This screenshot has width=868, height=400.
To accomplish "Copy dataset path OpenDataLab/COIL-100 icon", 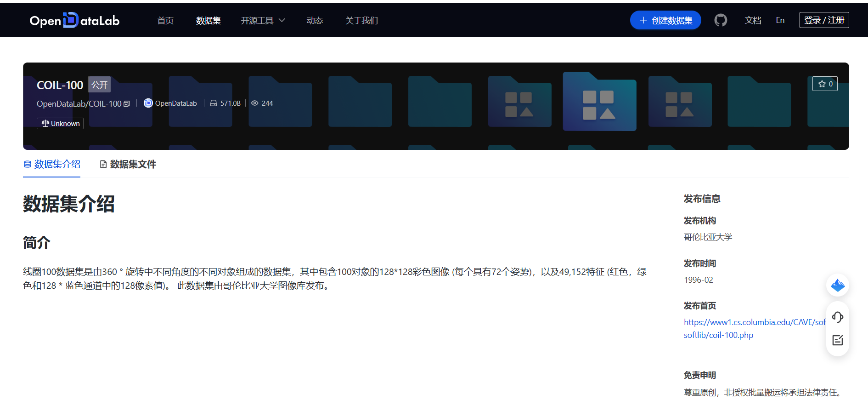I will 127,104.
